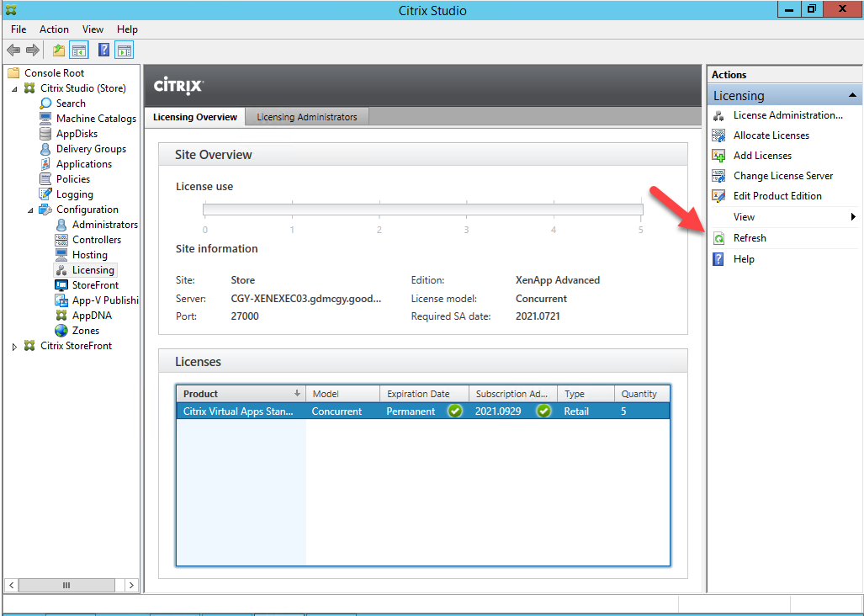Screen dimensions: 864x616
Task: Open the View menu in menu bar
Action: click(x=93, y=29)
